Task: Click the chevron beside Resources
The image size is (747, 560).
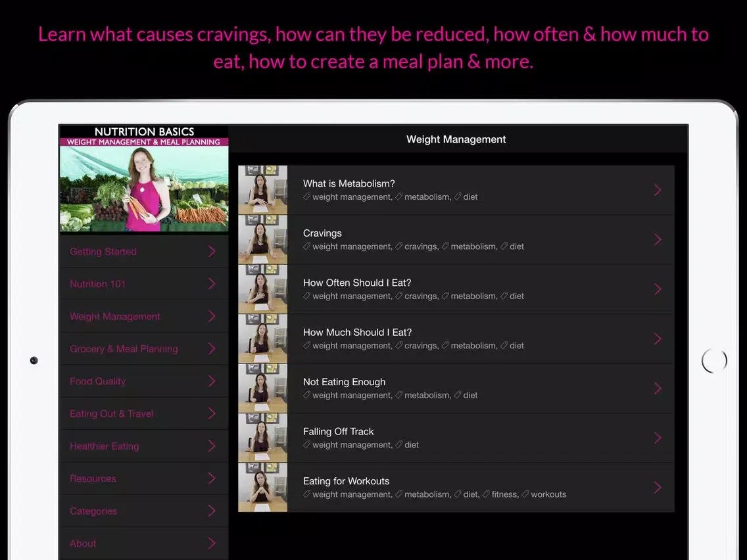Action: tap(212, 478)
